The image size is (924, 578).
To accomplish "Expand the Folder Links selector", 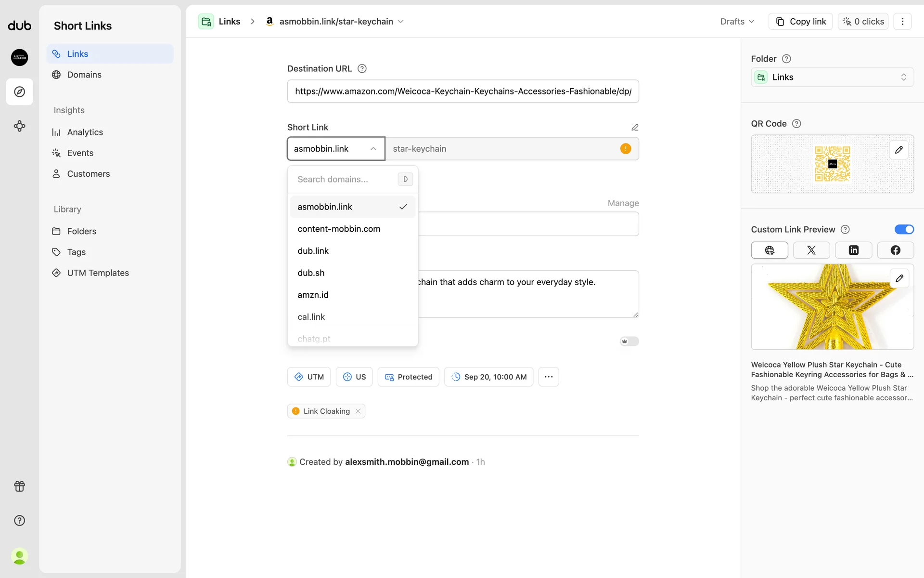I will [832, 77].
